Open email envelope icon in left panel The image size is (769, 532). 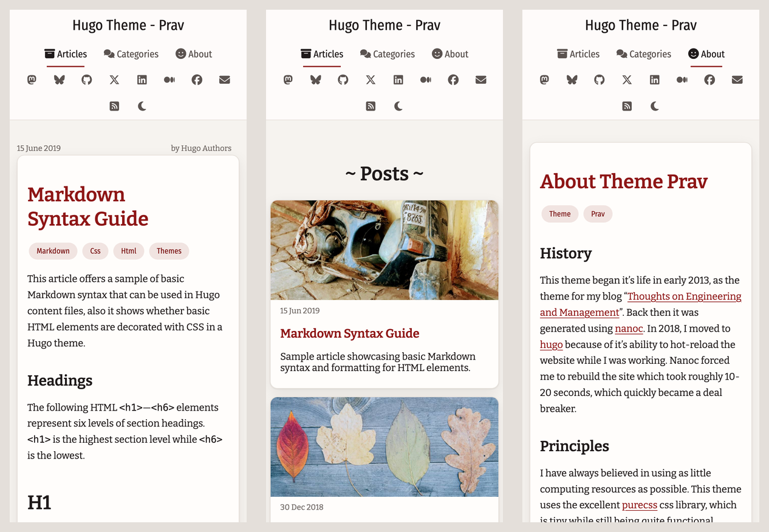[x=225, y=80]
